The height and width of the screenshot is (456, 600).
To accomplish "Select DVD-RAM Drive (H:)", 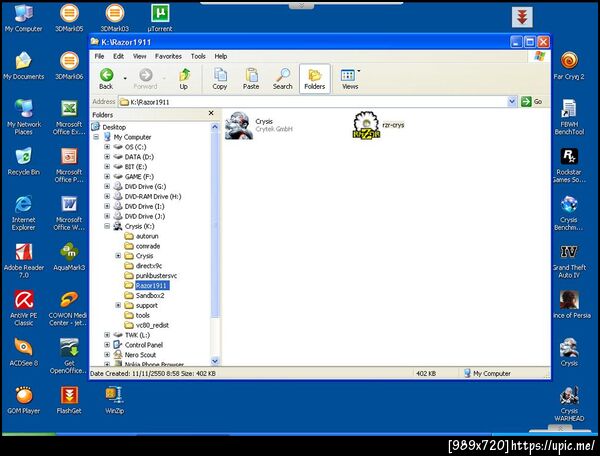I will click(153, 197).
